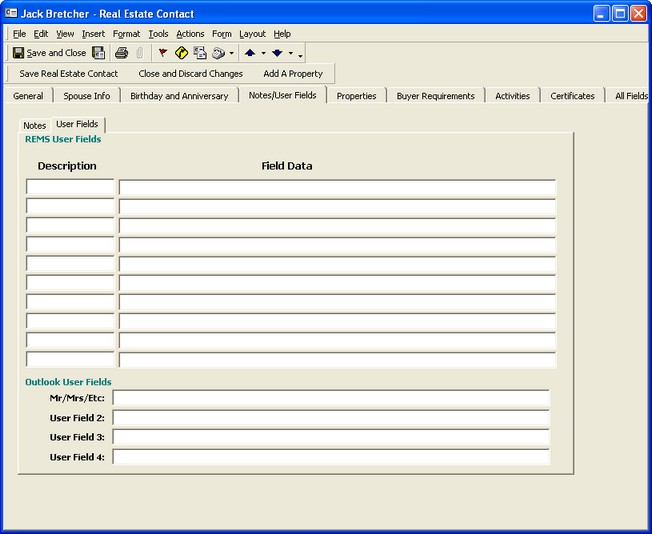The image size is (652, 534).
Task: Click the User Field 4 input box
Action: pyautogui.click(x=331, y=457)
